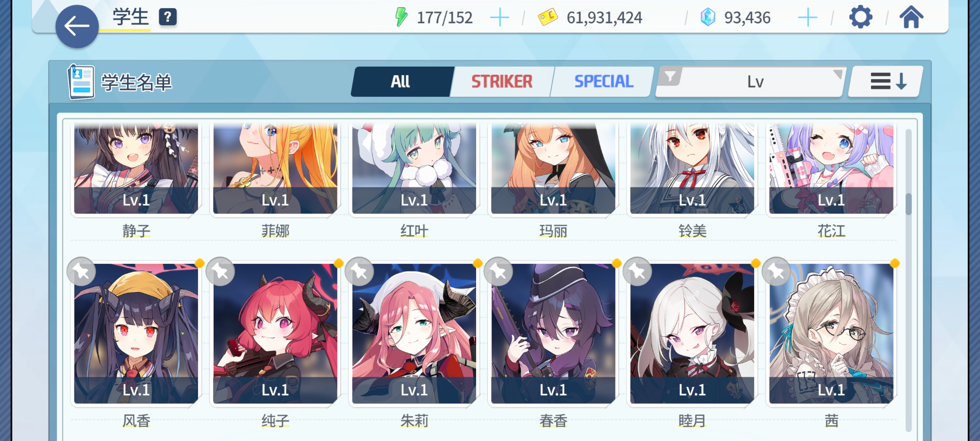980x441 pixels.
Task: Switch to the STRIKER tab
Action: [x=502, y=81]
